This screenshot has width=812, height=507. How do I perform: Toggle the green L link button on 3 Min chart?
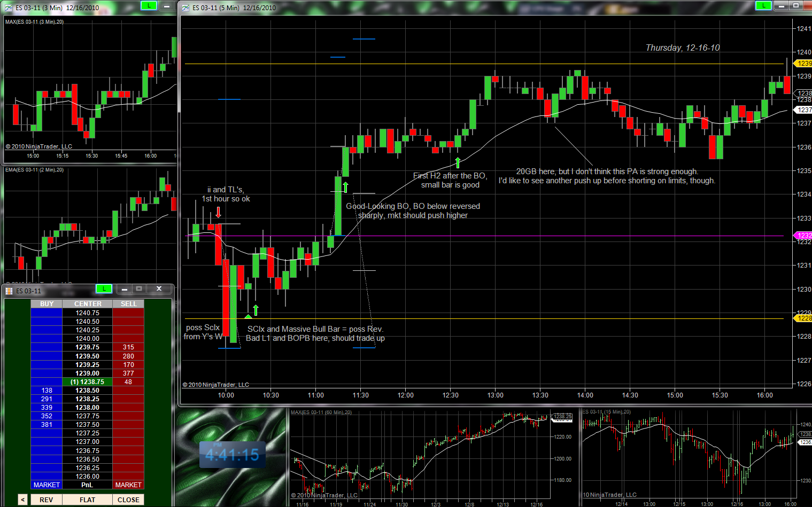(x=148, y=5)
